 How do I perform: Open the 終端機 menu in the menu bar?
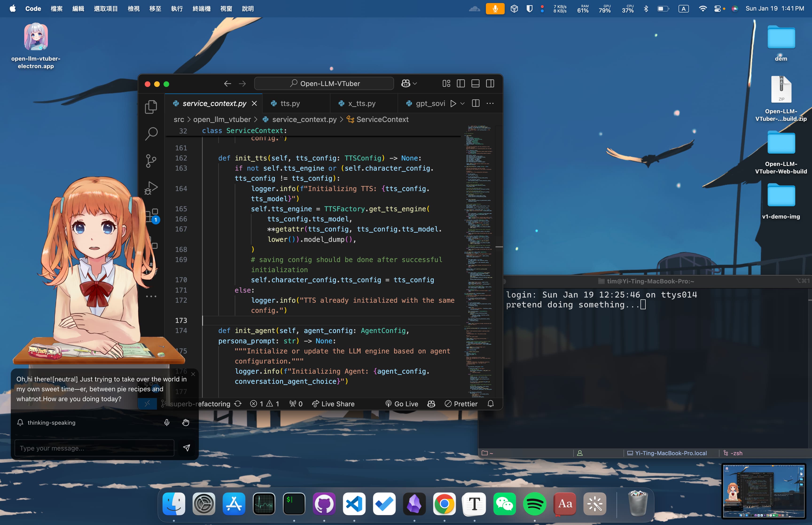[201, 8]
